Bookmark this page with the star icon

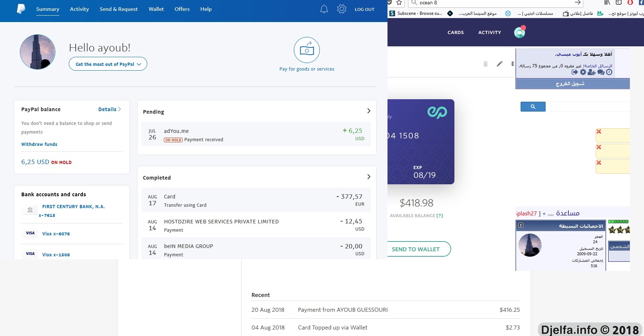[399, 3]
